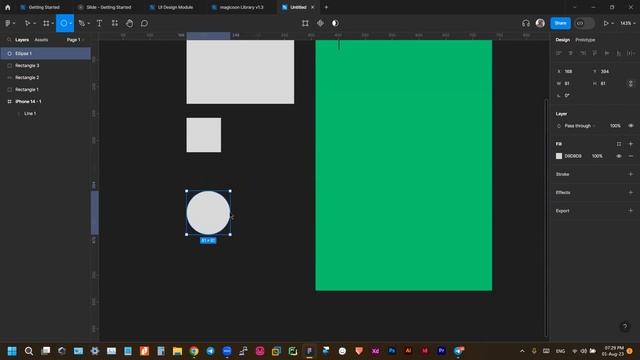Viewport: 640px width, 360px height.
Task: Add an Effect with plus button
Action: (631, 193)
